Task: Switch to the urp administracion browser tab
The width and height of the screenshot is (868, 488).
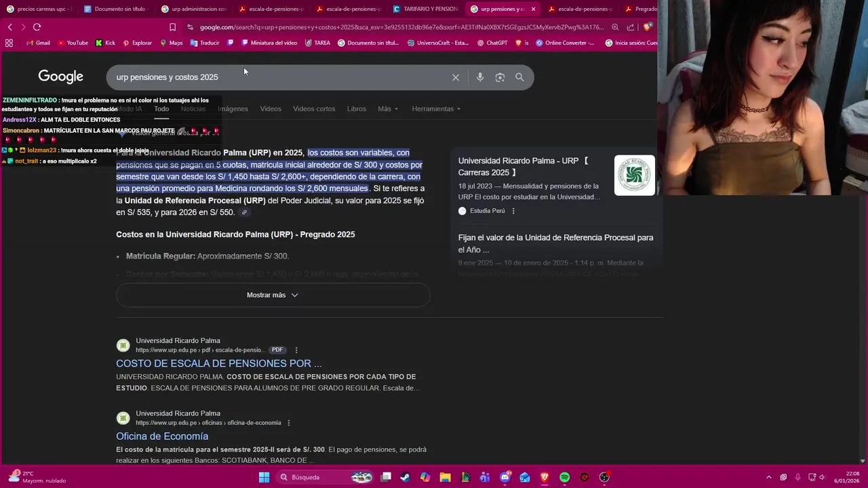Action: tap(193, 9)
